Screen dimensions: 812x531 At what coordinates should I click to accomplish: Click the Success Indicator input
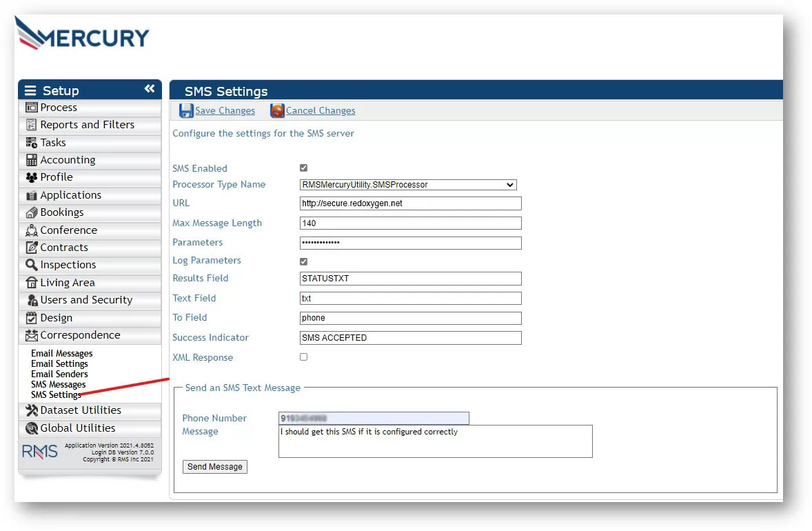(x=411, y=338)
